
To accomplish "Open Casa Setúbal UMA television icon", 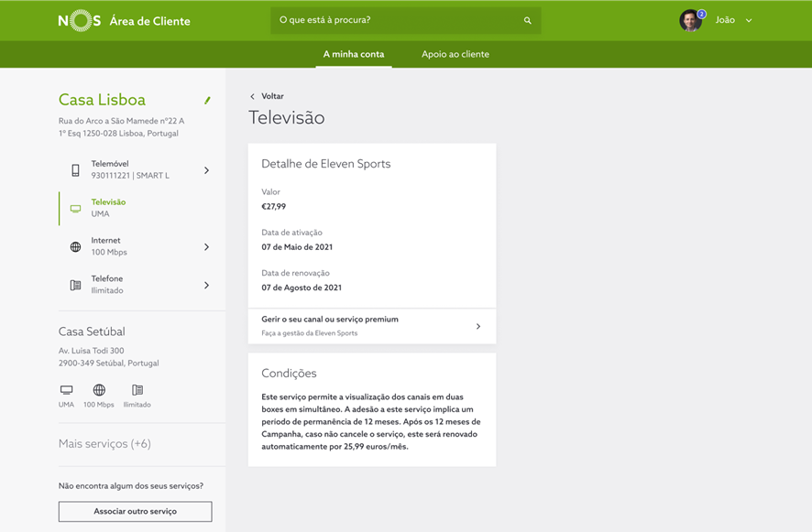I will tap(66, 390).
